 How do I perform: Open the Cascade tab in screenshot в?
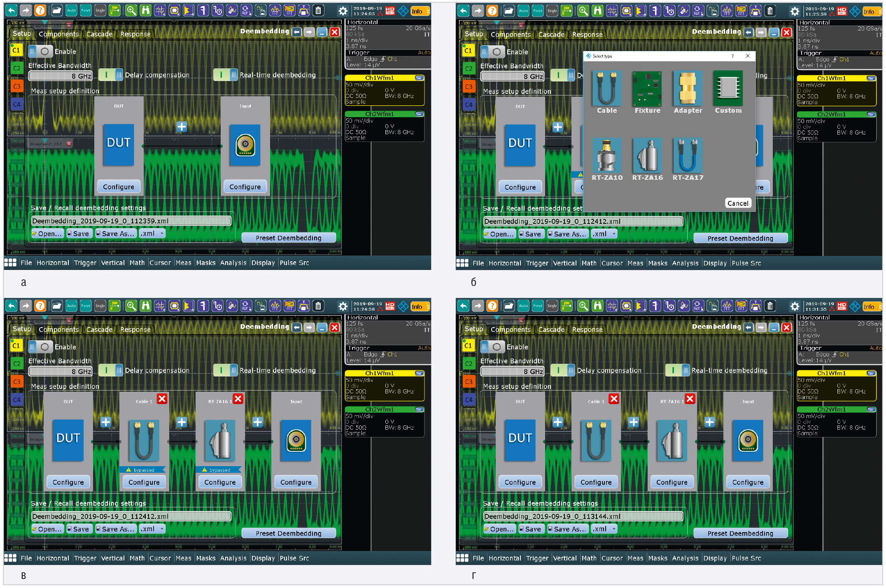[99, 330]
